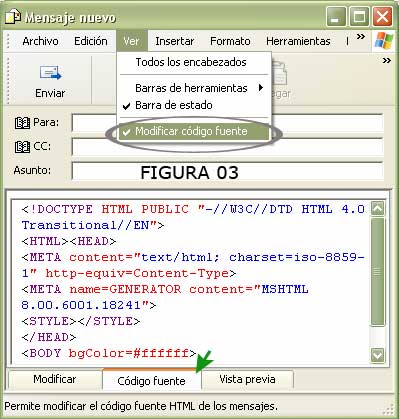
Task: Select the Código fuente tab
Action: [x=152, y=381]
